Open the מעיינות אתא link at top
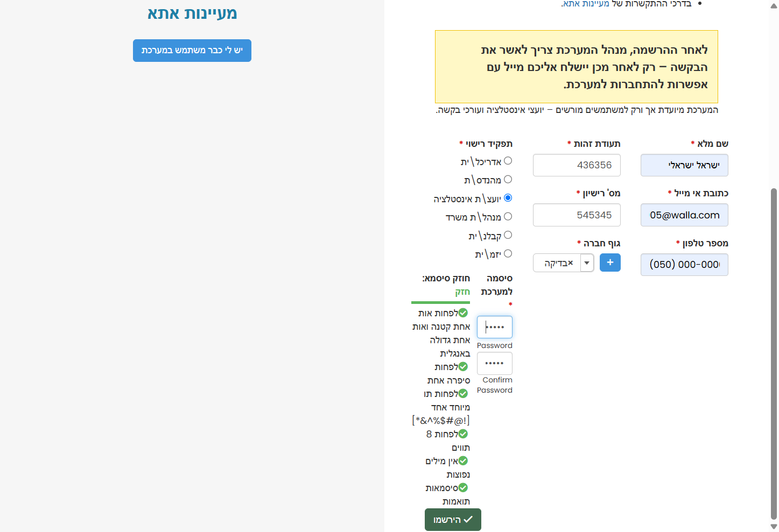This screenshot has height=532, width=779. coord(586,4)
